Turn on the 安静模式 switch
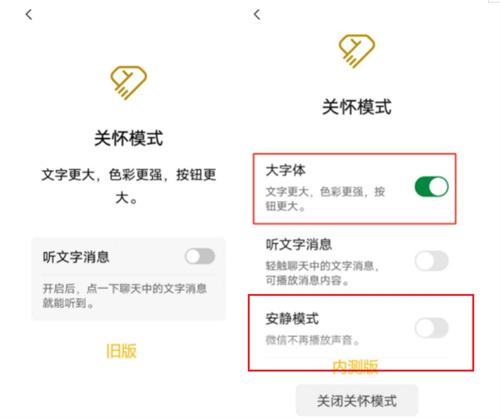Viewport: 500px width, 419px height. click(431, 328)
